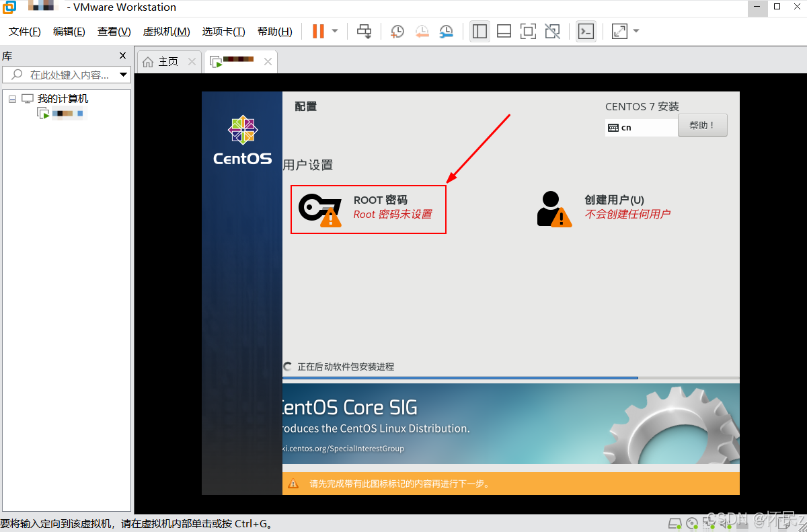This screenshot has width=807, height=532.
Task: Open the library search dropdown arrow
Action: pos(123,75)
